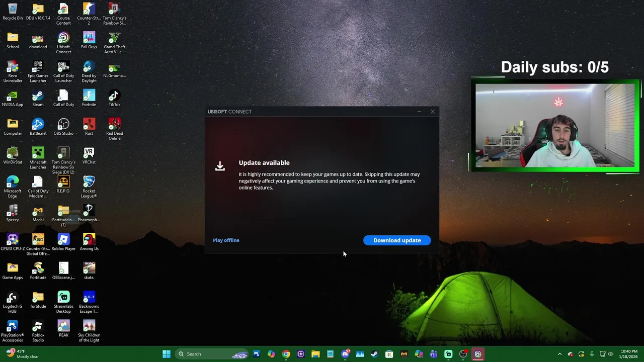The image size is (644, 362).
Task: Select the Ubisoft Connect desktop shortcut
Action: tap(63, 43)
